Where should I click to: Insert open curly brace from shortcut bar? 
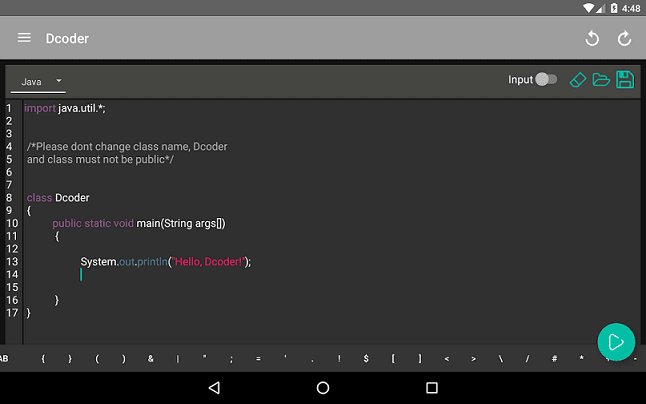(x=43, y=358)
